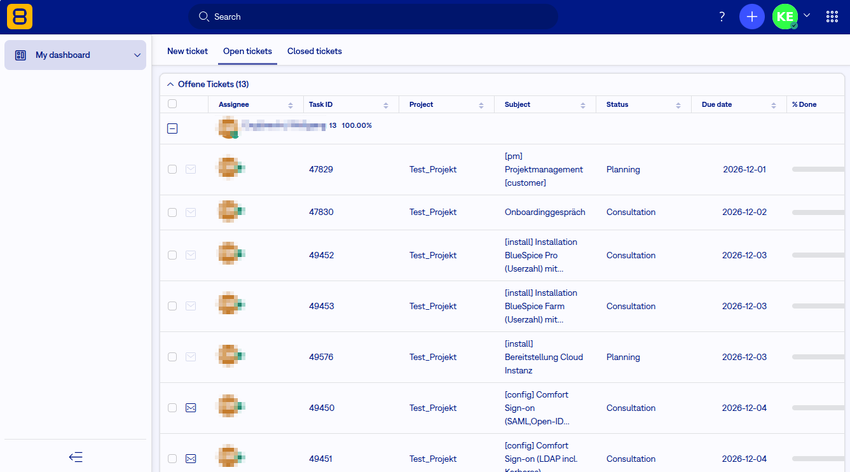
Task: Sort by the Due date column arrows
Action: click(774, 105)
